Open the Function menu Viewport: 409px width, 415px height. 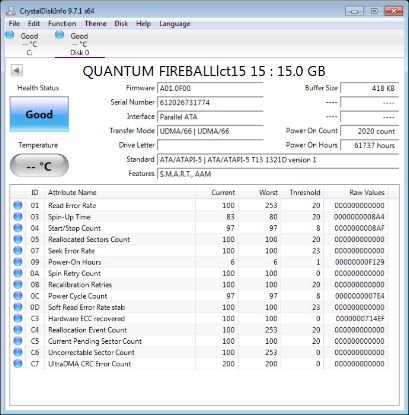click(62, 24)
